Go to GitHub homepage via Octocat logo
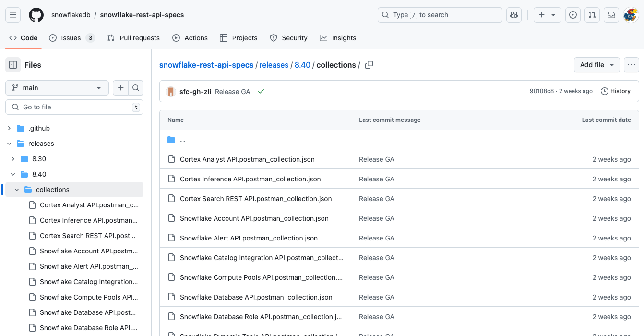This screenshot has width=644, height=336. [x=36, y=15]
